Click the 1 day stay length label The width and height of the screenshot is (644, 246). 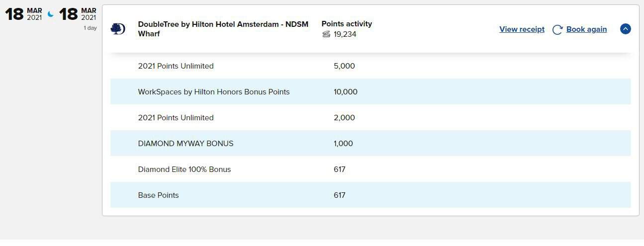[90, 28]
